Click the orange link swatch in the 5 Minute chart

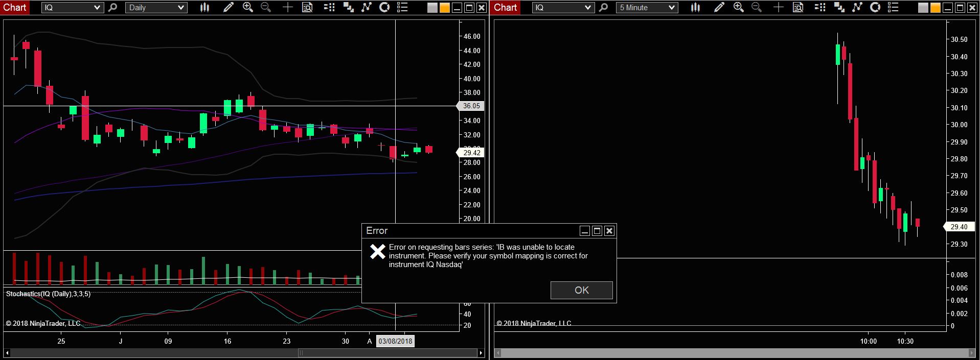click(x=935, y=8)
